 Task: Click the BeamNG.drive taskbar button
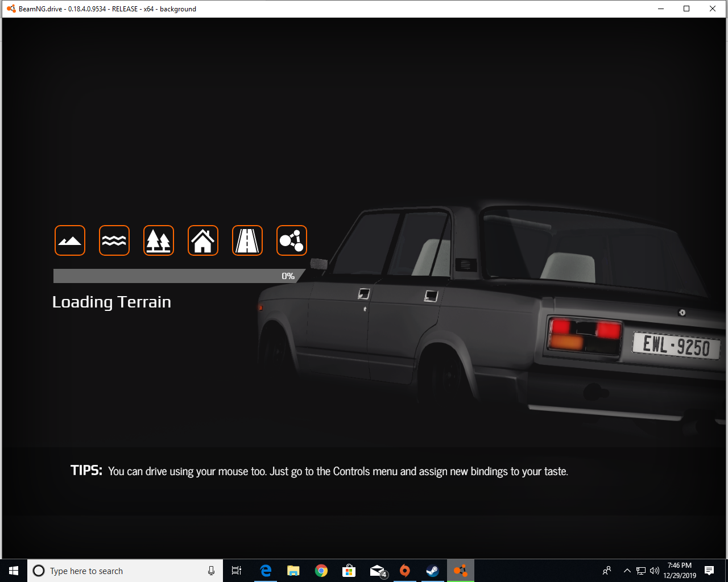pos(461,571)
